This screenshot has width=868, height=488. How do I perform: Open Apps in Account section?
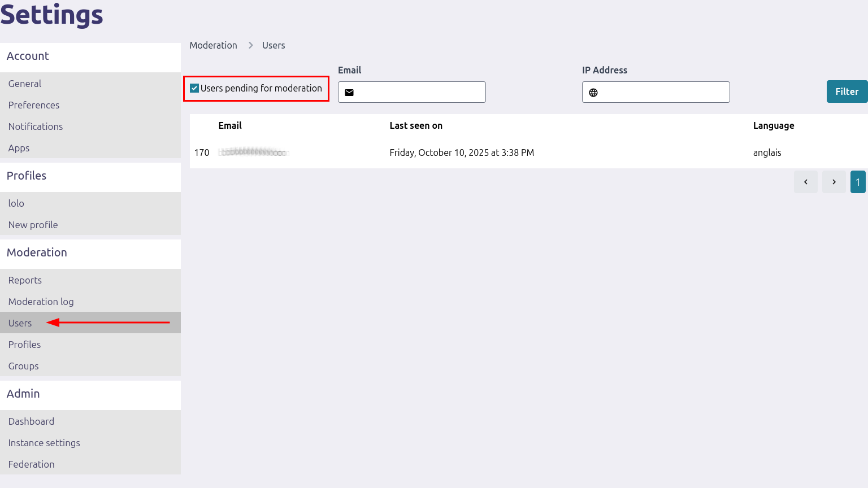point(19,148)
